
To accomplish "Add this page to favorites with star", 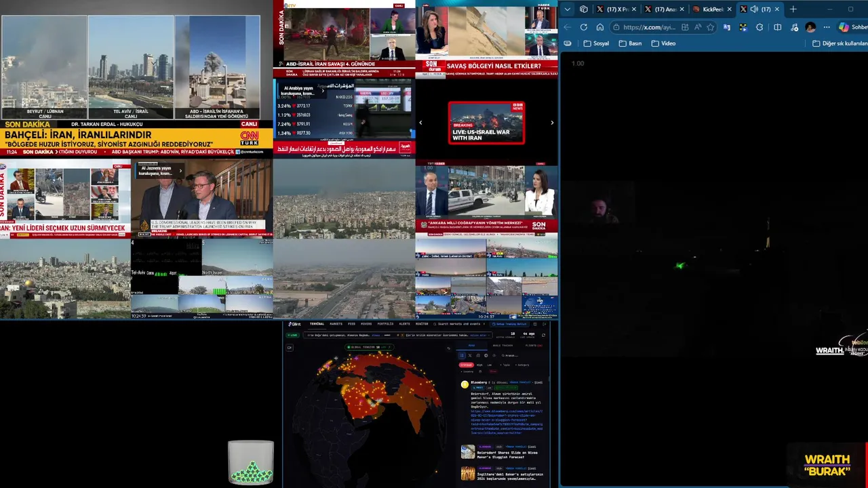I will 711,27.
